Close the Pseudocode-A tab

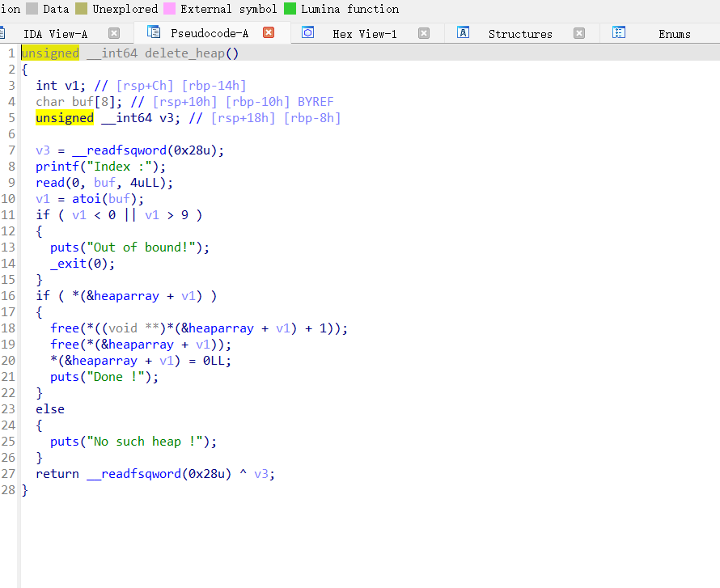tap(269, 32)
